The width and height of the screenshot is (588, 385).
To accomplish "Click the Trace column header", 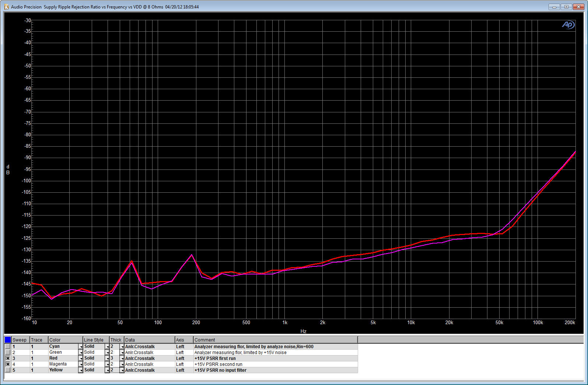I will click(x=39, y=340).
